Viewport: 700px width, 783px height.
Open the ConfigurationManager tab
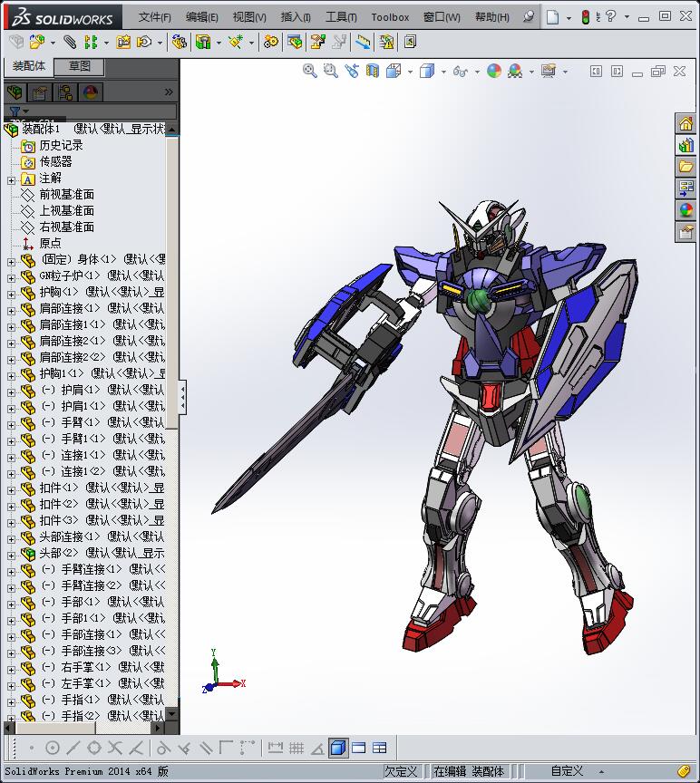(65, 92)
